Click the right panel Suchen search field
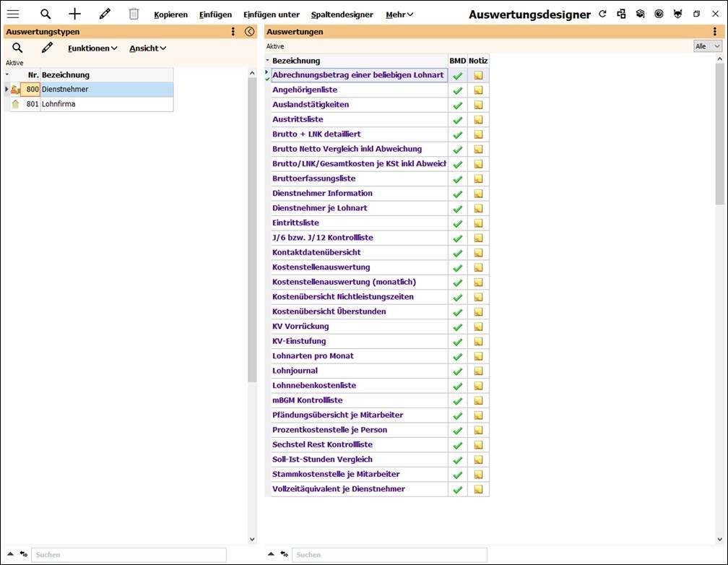Screen dimensions: 728x565 tap(389, 555)
